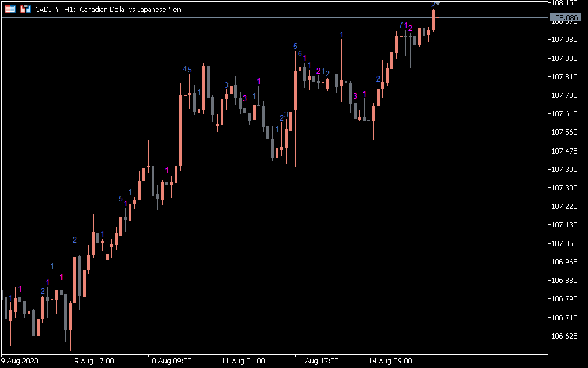Screen dimensions: 588x368
Task: Click the blue 2 beside chart shift triangle
Action: tap(433, 5)
